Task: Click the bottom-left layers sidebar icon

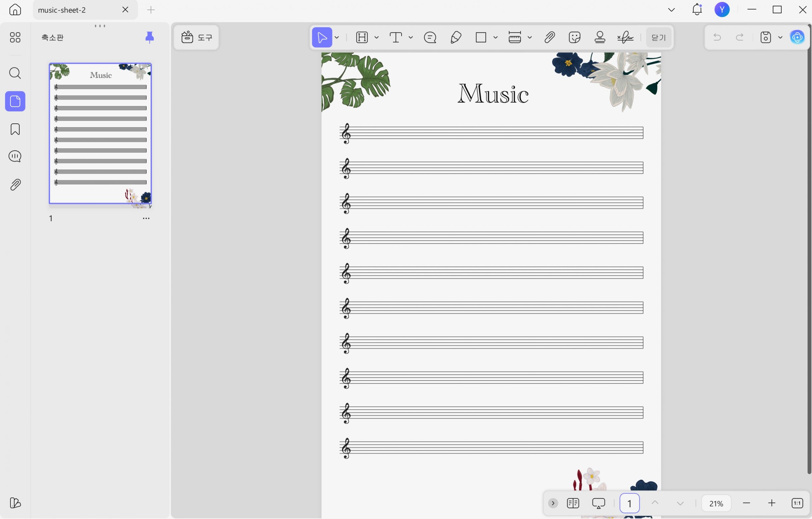Action: 15,503
